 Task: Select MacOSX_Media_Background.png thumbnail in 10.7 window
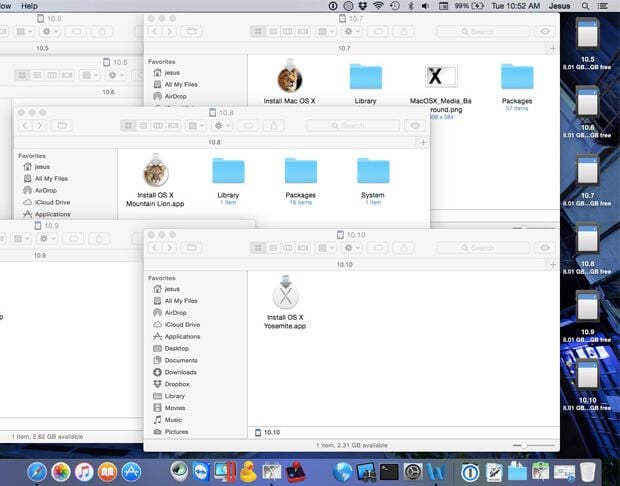click(x=440, y=76)
